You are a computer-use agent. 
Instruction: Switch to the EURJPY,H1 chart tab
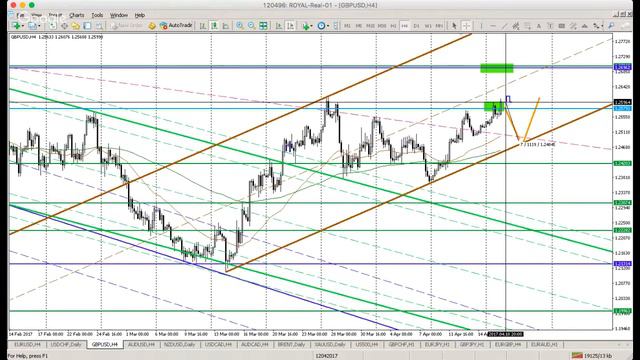[x=437, y=344]
